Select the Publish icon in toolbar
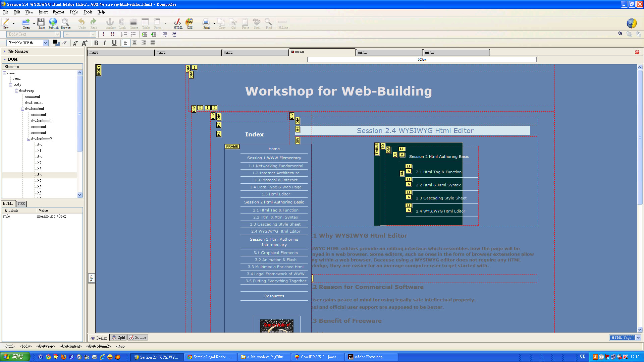644x362 pixels. (53, 23)
